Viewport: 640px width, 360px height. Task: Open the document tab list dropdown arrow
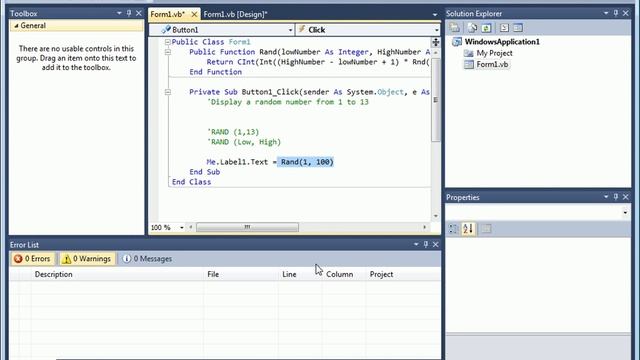coord(435,15)
